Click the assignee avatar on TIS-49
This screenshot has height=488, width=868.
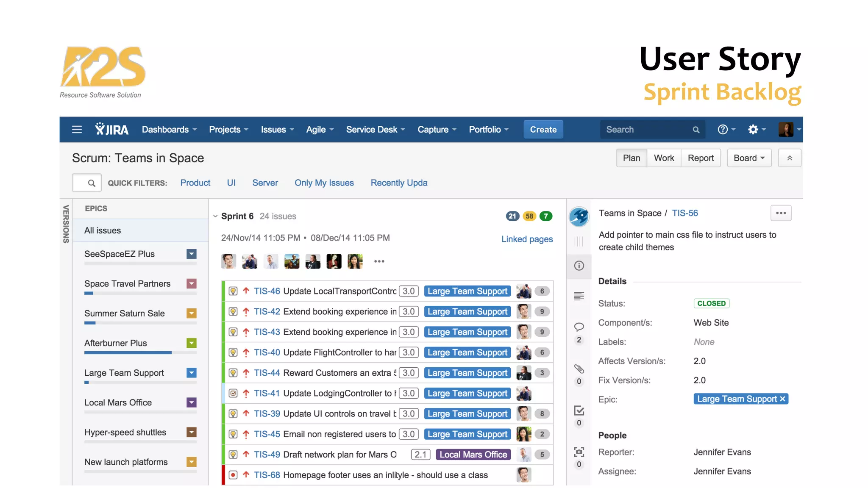pos(524,454)
